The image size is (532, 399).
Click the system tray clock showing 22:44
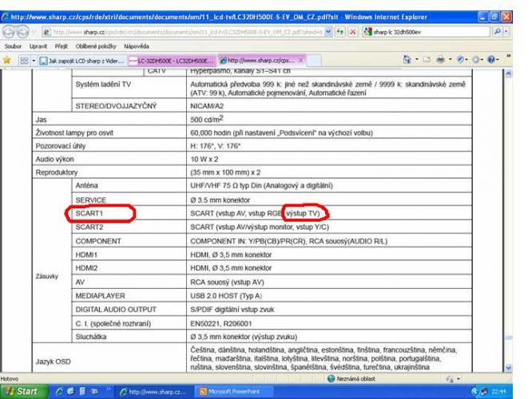click(498, 392)
